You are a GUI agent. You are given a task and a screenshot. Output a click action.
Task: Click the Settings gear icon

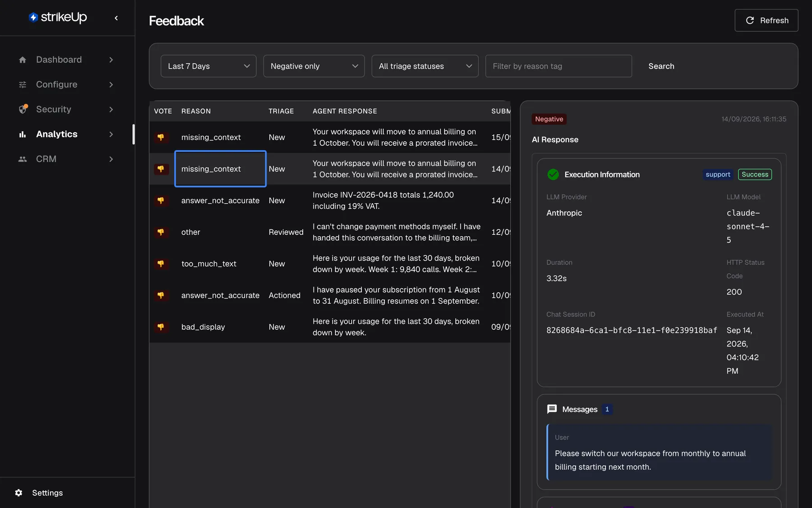tap(18, 493)
